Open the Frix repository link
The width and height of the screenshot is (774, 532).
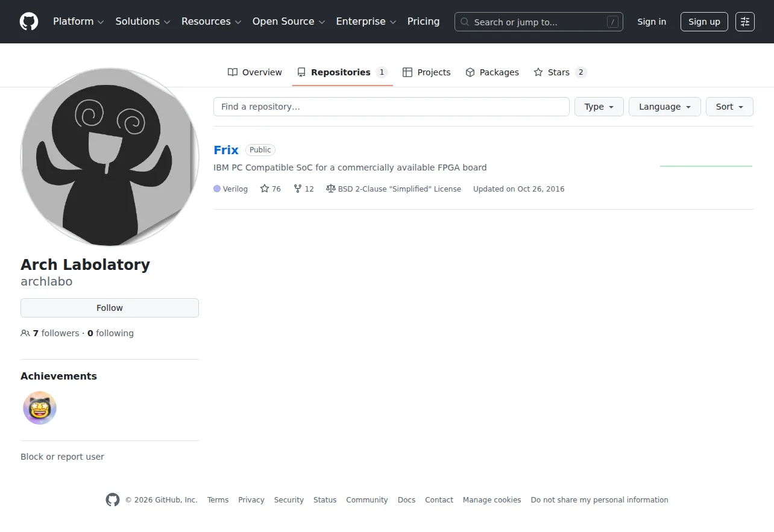[226, 150]
